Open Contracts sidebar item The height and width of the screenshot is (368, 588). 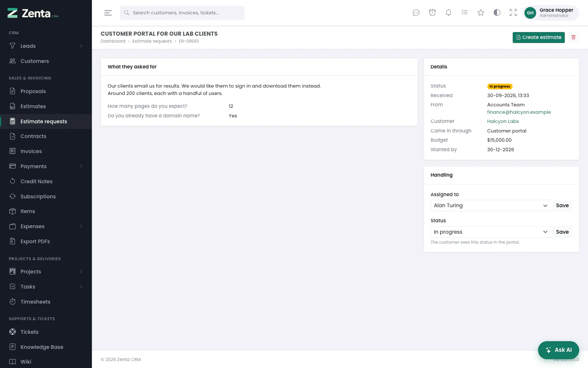pos(46,136)
